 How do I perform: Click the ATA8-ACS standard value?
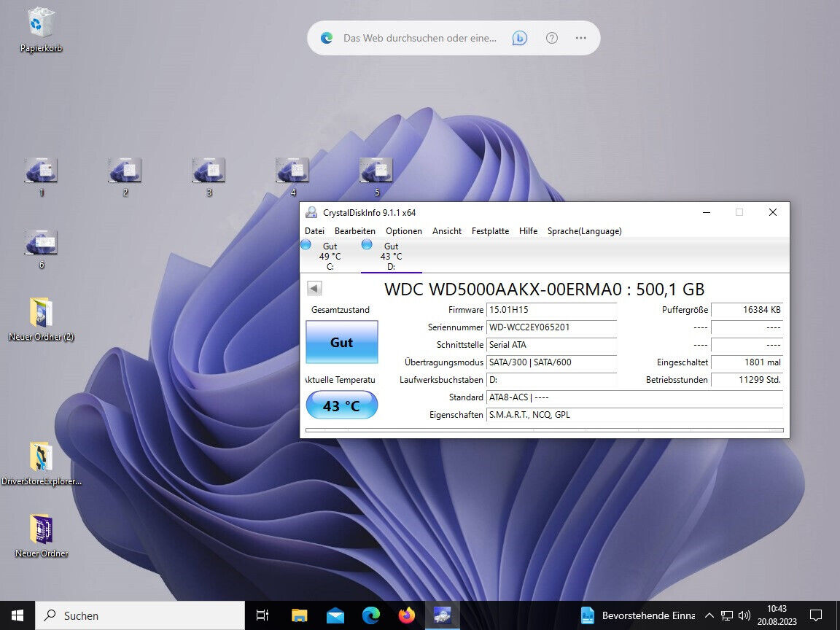click(634, 397)
